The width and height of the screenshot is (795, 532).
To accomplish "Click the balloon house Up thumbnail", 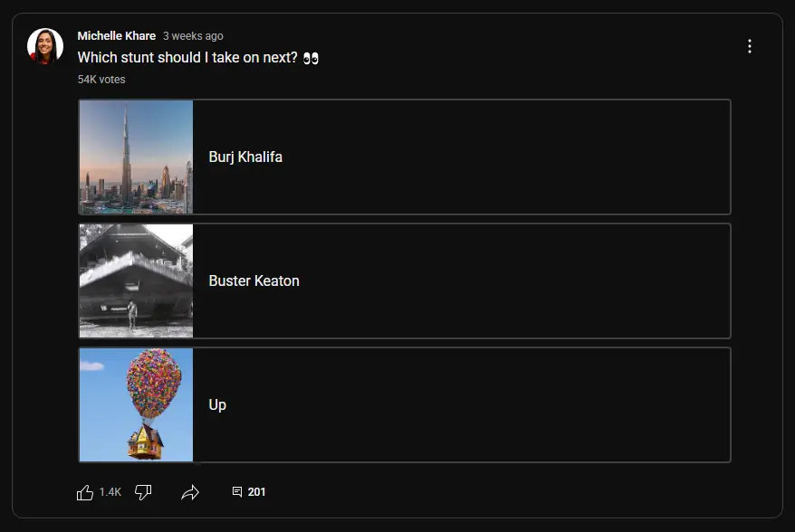I will tap(136, 404).
